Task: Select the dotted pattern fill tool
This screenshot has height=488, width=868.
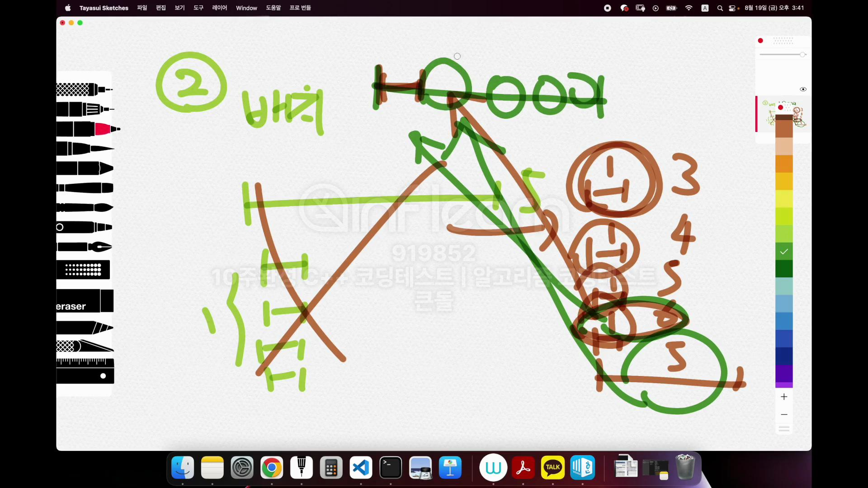Action: click(83, 270)
